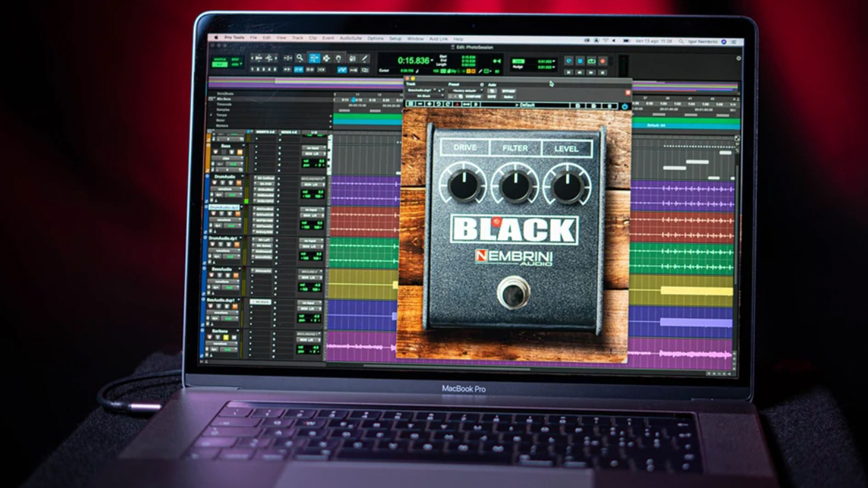Click the settings gear beside Preset label

(482, 84)
